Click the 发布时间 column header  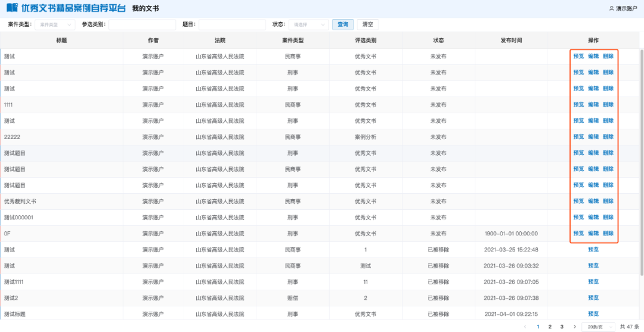click(x=511, y=40)
